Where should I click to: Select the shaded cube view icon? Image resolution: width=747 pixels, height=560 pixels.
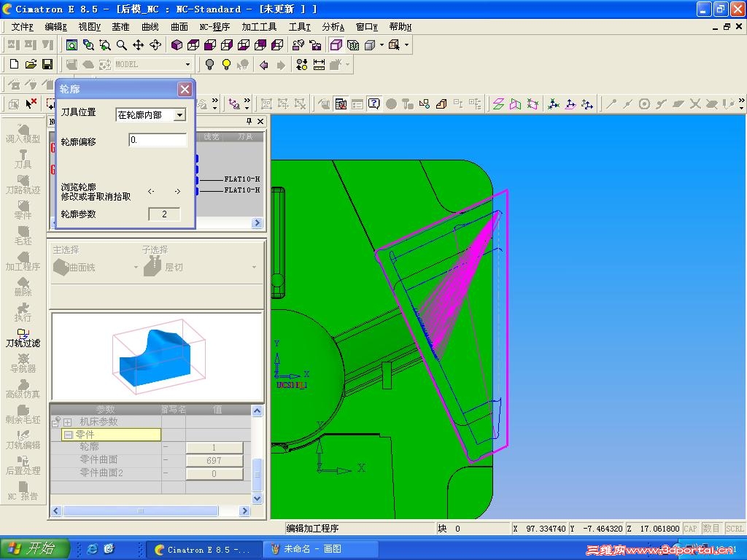[x=177, y=44]
